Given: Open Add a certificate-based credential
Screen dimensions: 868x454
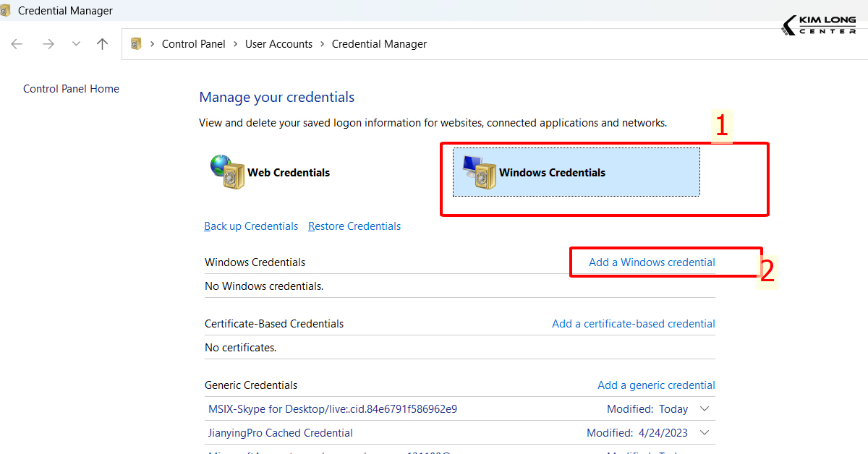Looking at the screenshot, I should pyautogui.click(x=633, y=323).
